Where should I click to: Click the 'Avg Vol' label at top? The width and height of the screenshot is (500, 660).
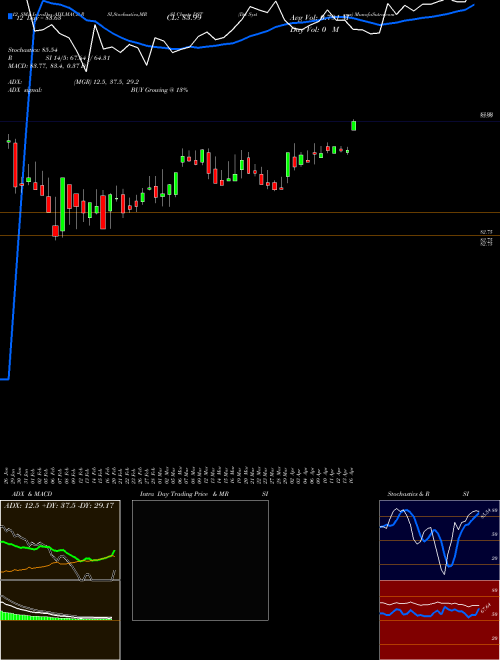tap(319, 18)
